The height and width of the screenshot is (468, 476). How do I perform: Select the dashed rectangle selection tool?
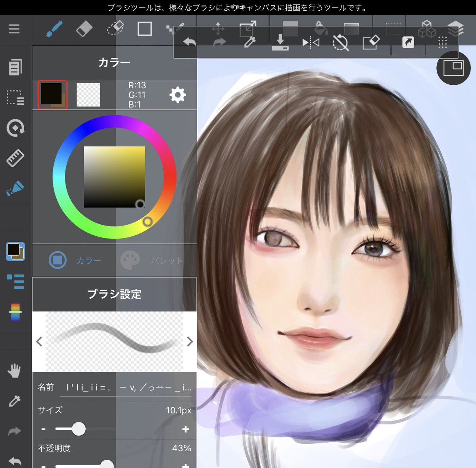tap(393, 29)
